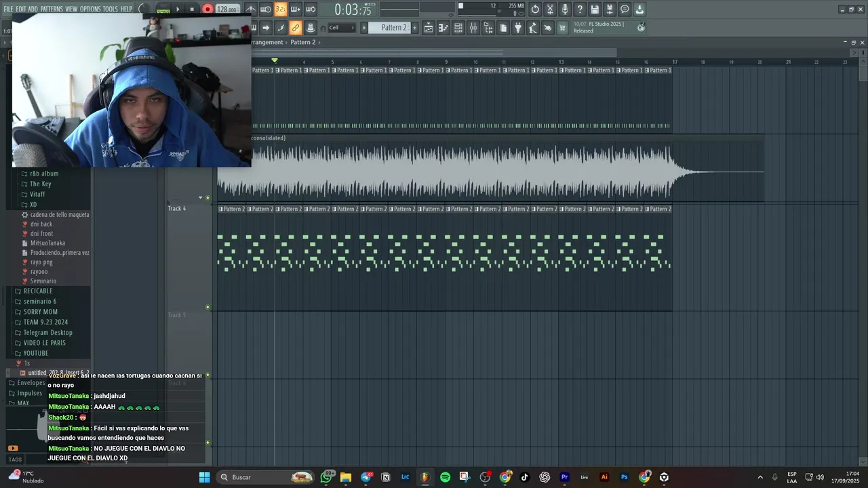Open the playlist view icon
Viewport: 868px width, 488px height.
pos(429,28)
